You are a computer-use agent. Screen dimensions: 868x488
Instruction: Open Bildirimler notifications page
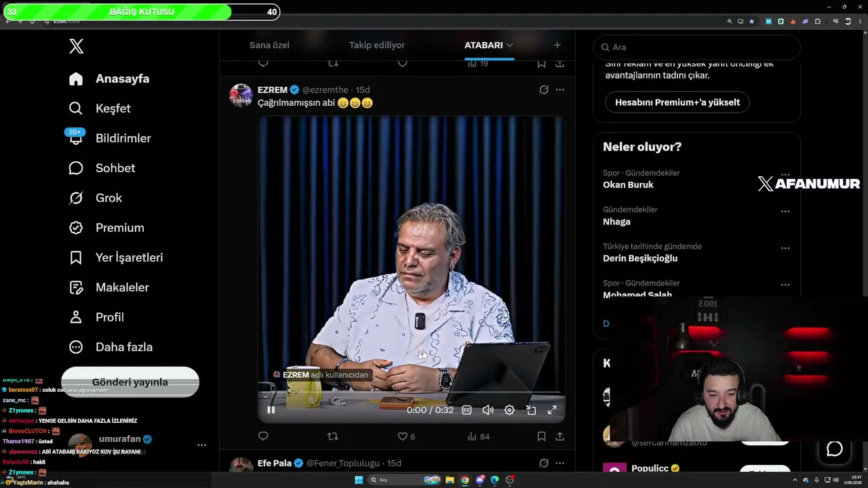click(x=110, y=138)
